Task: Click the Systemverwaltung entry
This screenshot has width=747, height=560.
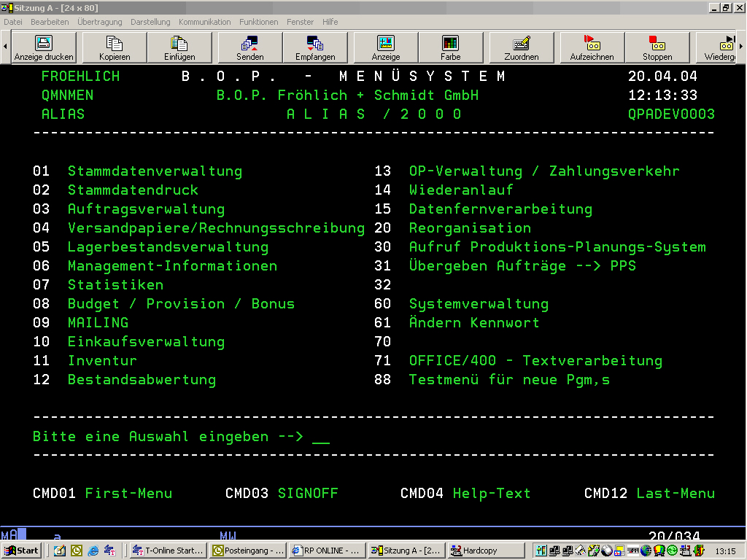Action: click(479, 304)
